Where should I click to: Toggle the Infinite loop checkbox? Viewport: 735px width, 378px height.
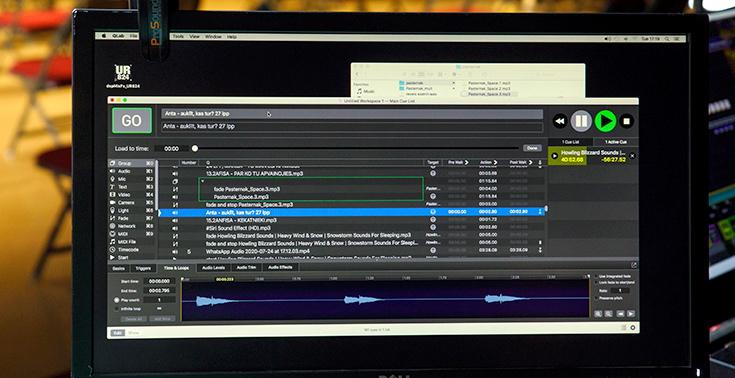[117, 309]
